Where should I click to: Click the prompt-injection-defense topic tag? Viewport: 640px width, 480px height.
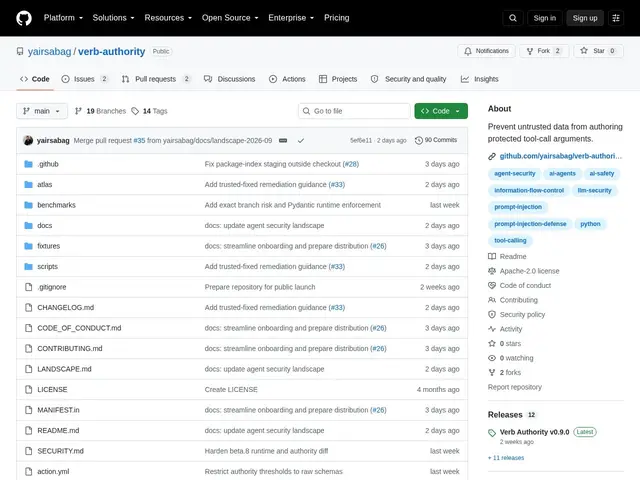click(x=530, y=224)
